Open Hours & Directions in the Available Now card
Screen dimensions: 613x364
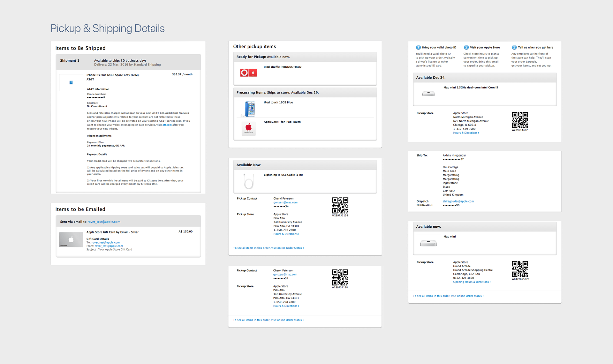tap(286, 234)
